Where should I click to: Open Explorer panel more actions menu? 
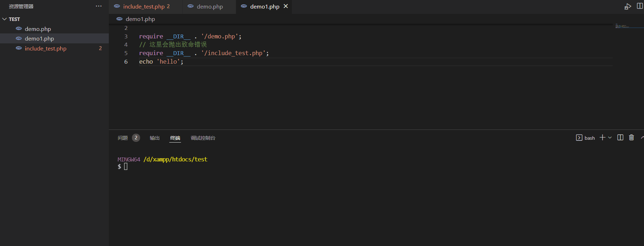point(99,6)
